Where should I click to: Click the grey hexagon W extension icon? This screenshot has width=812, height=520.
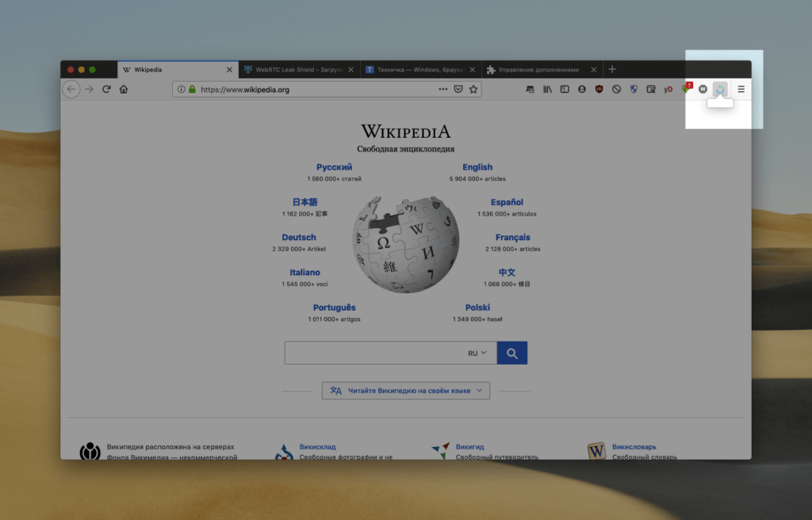click(703, 89)
